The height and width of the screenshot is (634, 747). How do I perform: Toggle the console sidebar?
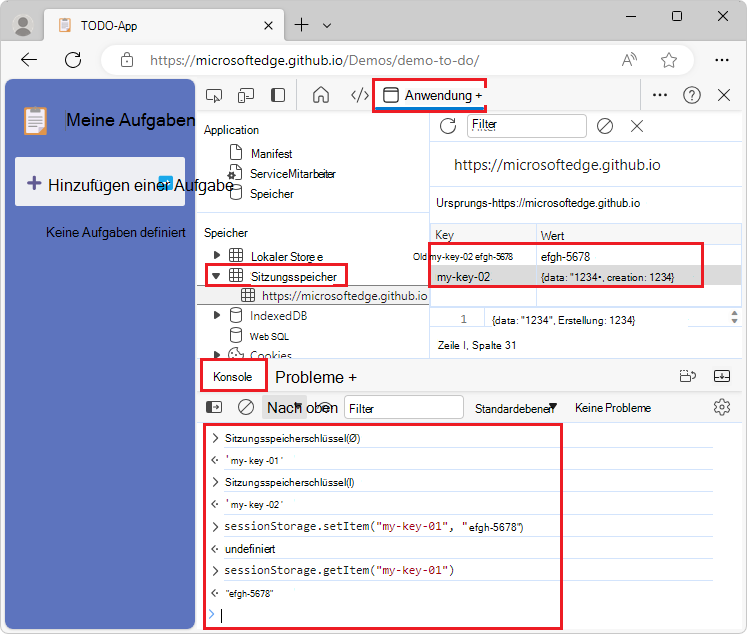click(214, 407)
